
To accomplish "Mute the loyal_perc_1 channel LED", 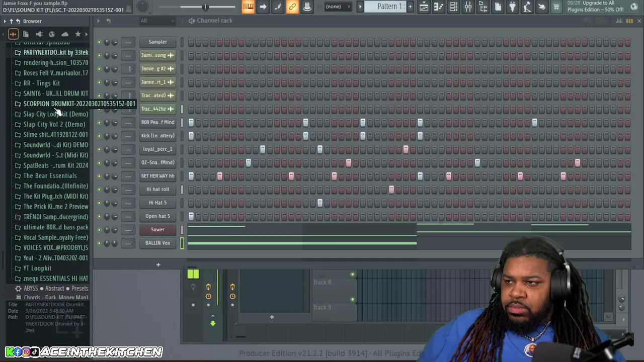I will click(x=99, y=149).
